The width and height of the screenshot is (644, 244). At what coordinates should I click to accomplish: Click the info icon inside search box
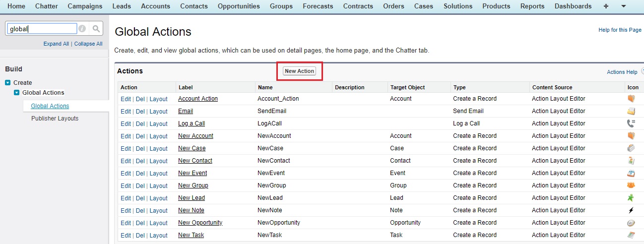click(x=82, y=29)
